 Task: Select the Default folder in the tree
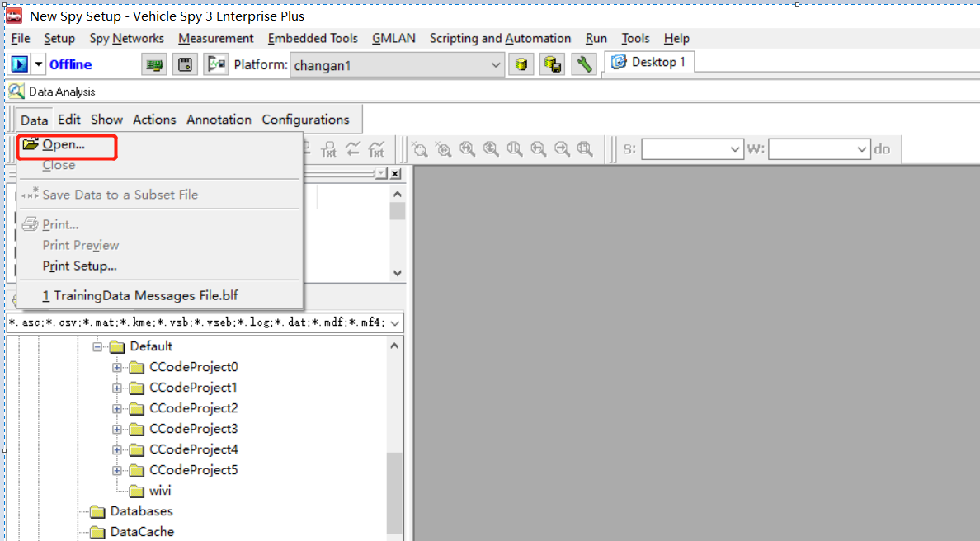151,346
